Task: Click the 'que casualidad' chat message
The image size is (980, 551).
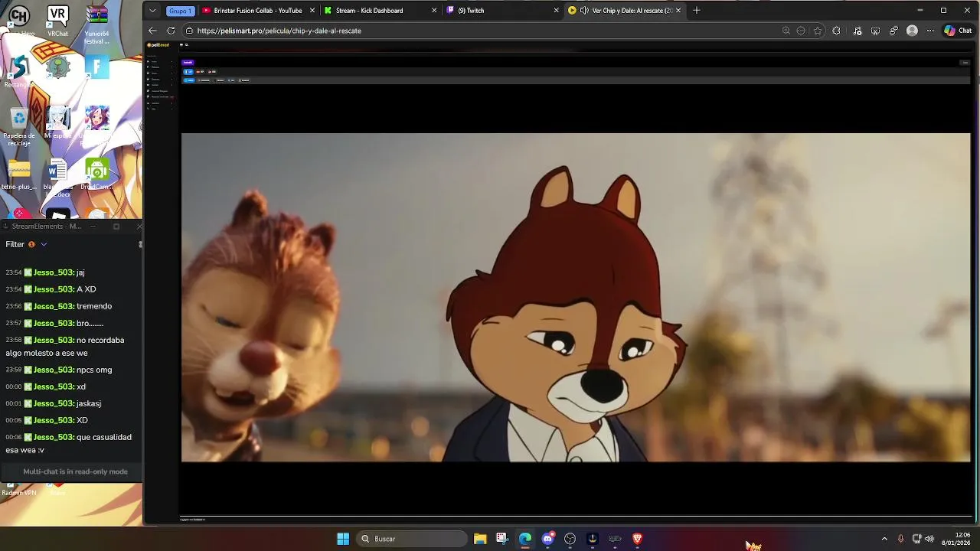Action: [x=68, y=444]
